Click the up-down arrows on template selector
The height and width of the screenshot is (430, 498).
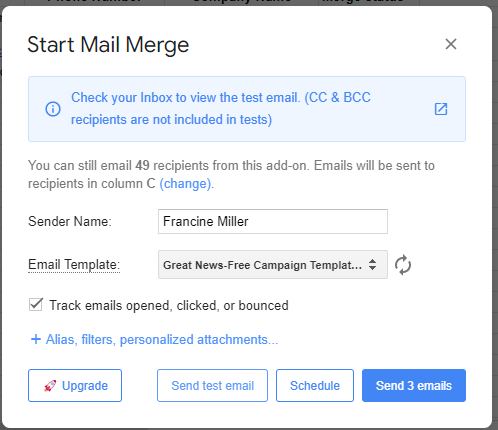[x=372, y=265]
